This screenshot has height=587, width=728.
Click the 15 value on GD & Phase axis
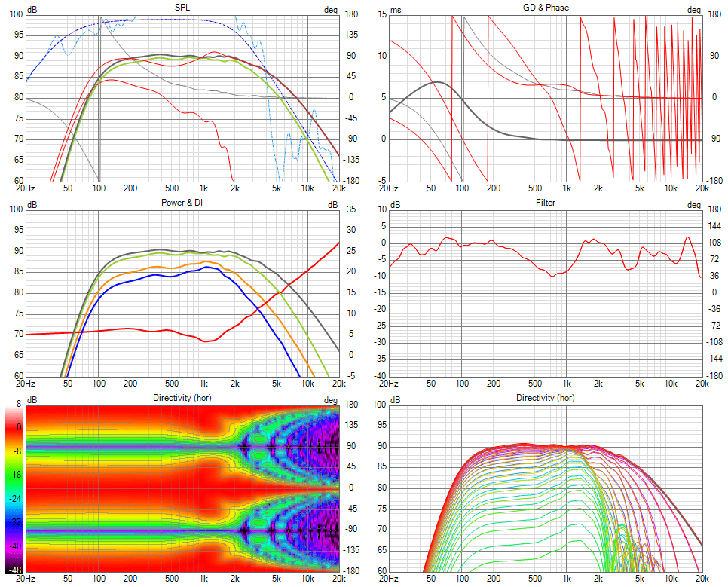click(382, 14)
